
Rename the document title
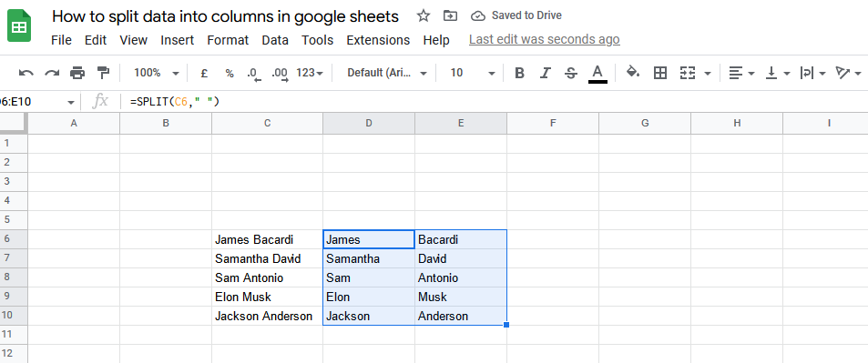(225, 16)
